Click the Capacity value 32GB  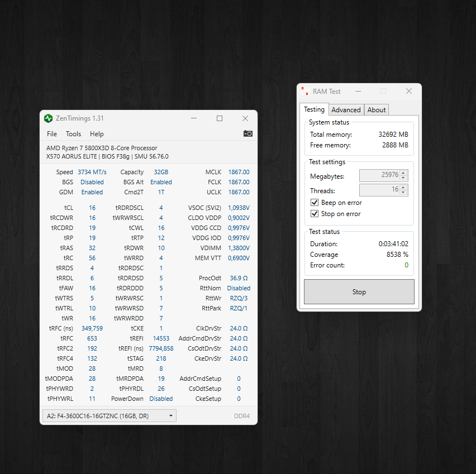[161, 172]
